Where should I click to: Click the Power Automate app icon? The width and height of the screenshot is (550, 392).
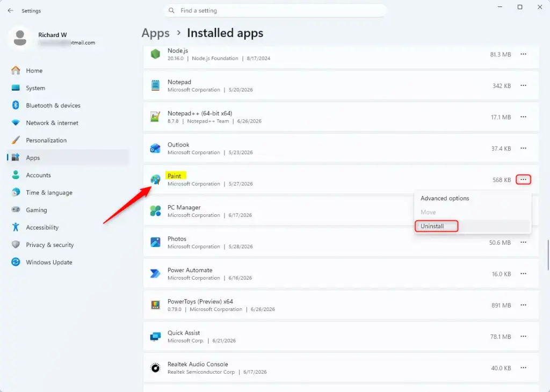pos(155,273)
